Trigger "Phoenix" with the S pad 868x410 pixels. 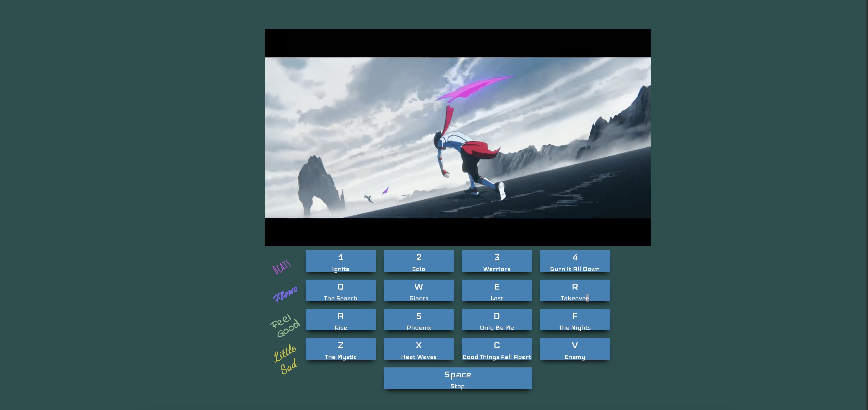tap(419, 320)
